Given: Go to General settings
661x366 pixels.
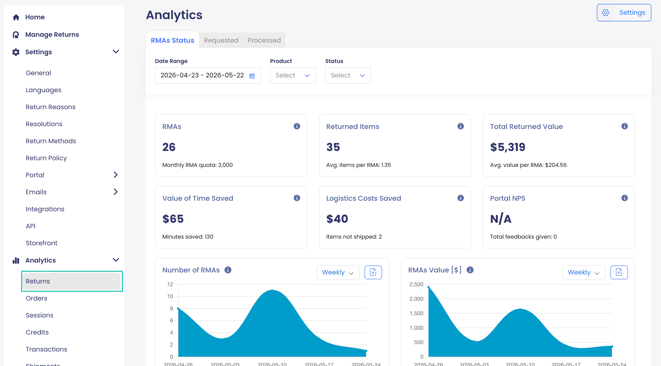Looking at the screenshot, I should click(38, 73).
